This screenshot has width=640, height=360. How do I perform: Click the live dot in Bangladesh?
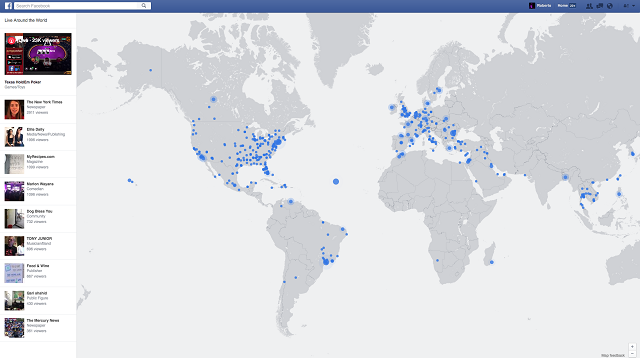565,177
